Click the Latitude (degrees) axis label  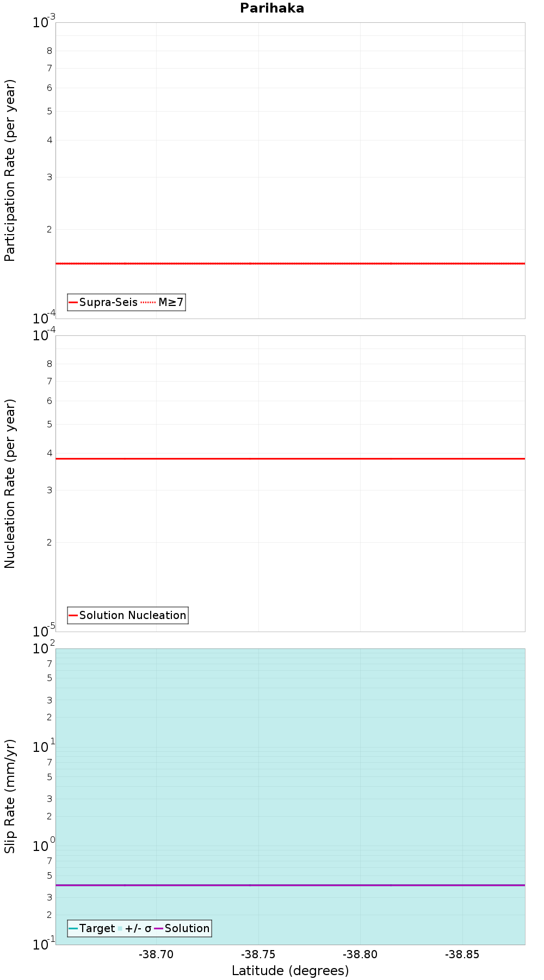[x=290, y=970]
